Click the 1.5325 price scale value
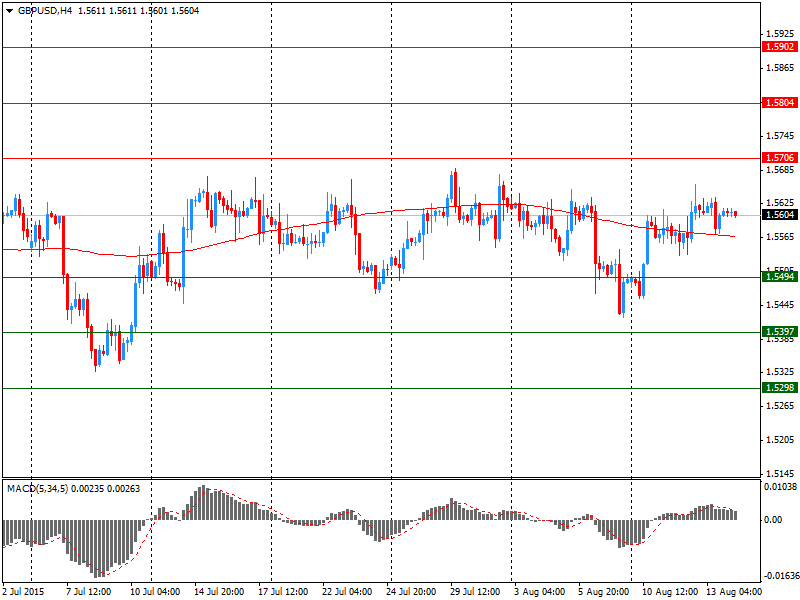This screenshot has height=600, width=800. [x=781, y=372]
